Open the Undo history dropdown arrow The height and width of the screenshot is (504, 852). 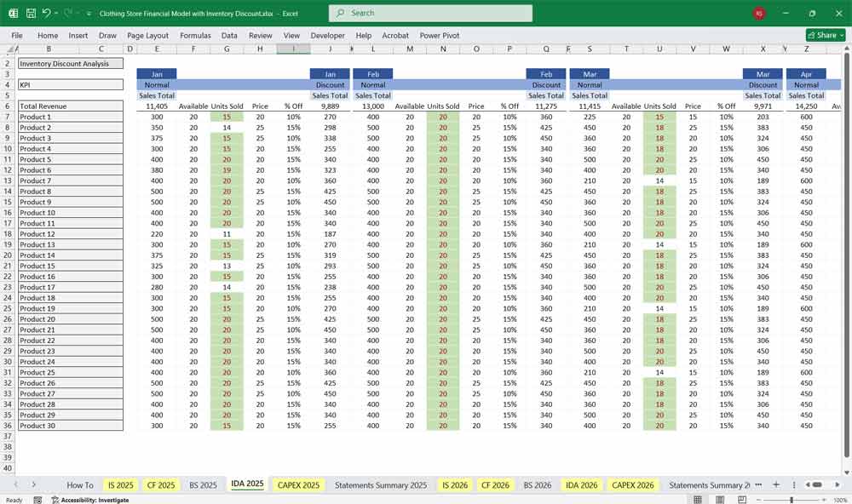pyautogui.click(x=55, y=14)
